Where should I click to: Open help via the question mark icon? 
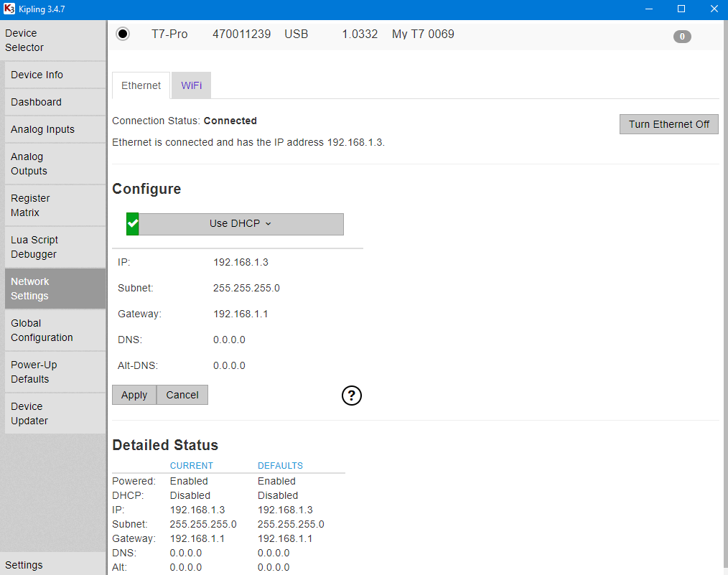(351, 396)
